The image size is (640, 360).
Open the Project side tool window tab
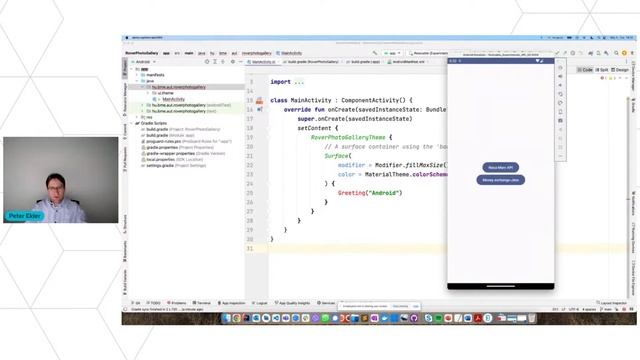125,68
